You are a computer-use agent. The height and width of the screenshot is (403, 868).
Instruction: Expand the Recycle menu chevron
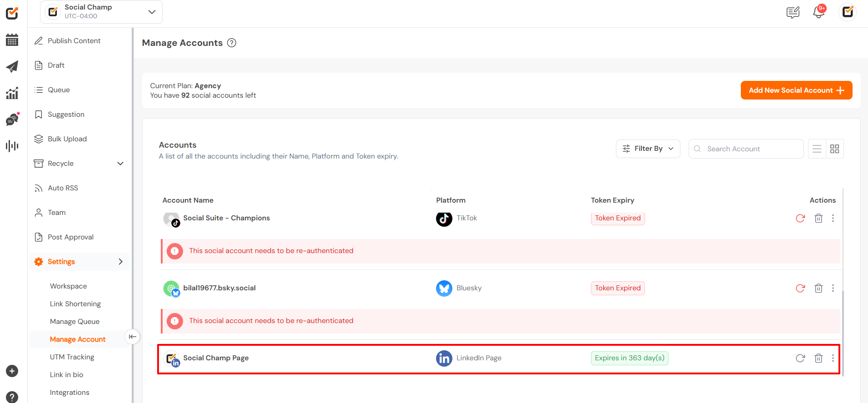click(x=120, y=164)
